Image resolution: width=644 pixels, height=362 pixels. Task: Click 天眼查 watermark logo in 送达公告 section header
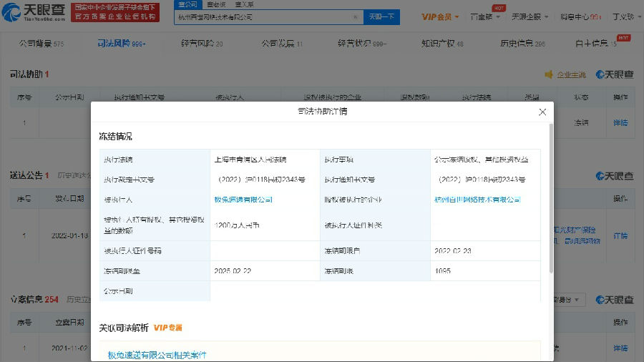[615, 176]
